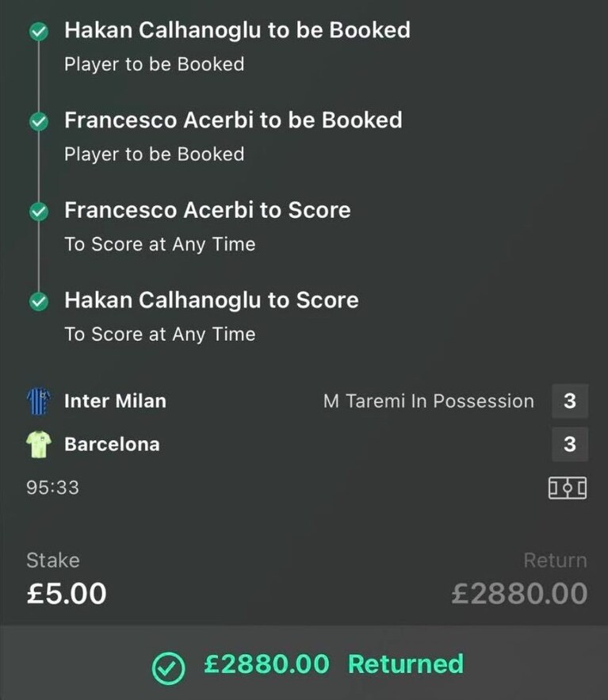Click the Barcelona team name
This screenshot has width=608, height=700.
[x=112, y=444]
